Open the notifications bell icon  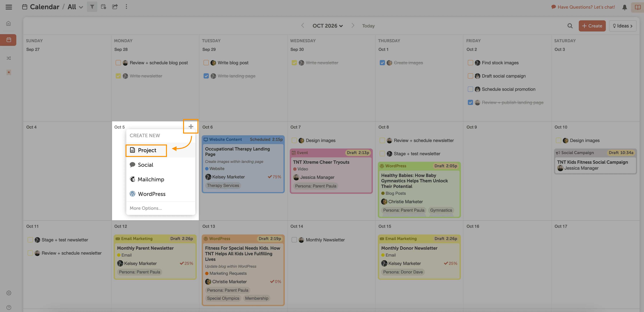click(624, 7)
